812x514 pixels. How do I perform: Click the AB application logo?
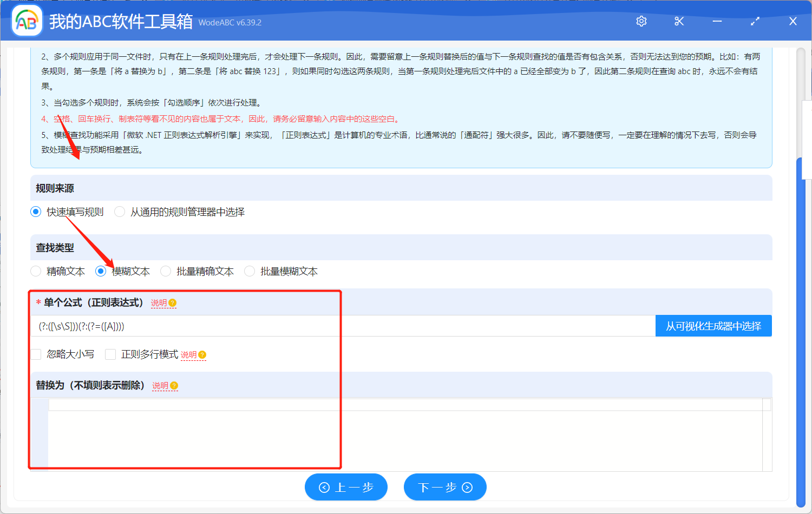27,21
